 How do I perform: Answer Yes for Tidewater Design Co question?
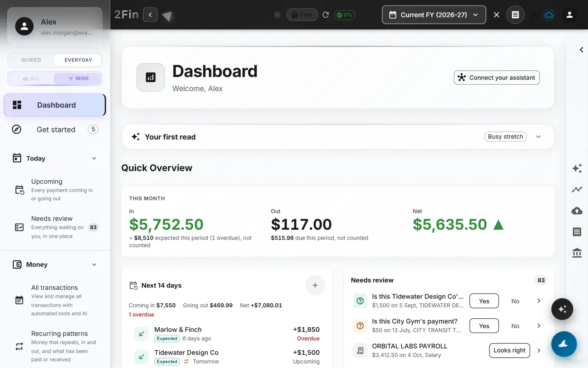pyautogui.click(x=484, y=301)
